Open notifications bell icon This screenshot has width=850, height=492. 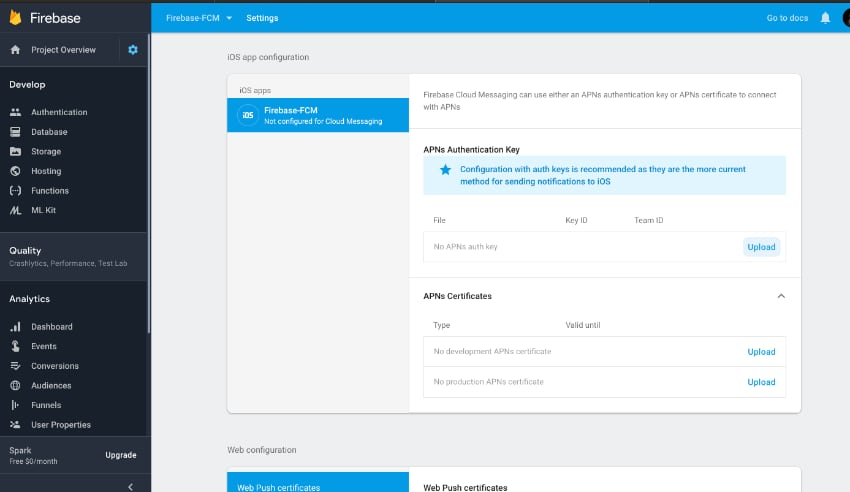point(825,18)
